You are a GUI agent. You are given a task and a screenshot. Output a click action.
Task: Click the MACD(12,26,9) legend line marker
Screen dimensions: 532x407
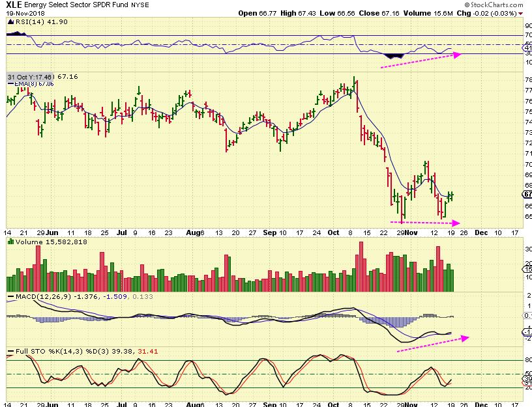pyautogui.click(x=11, y=296)
